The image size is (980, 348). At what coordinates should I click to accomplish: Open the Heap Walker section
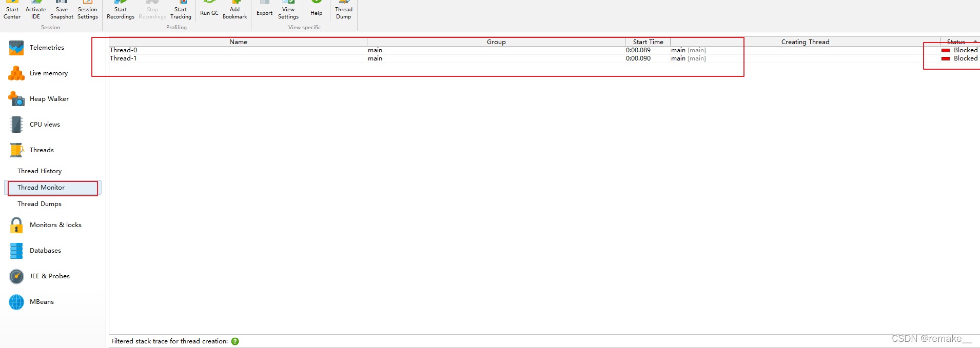point(49,99)
